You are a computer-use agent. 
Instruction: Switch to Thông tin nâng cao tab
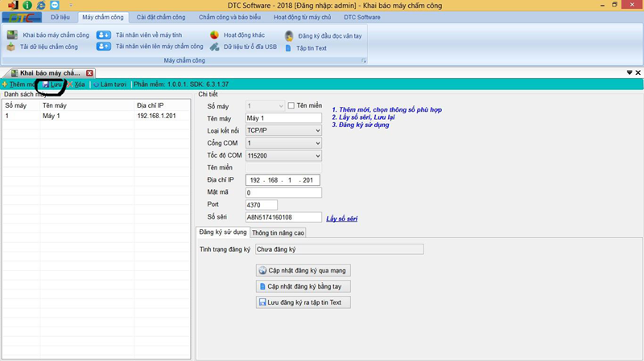278,233
